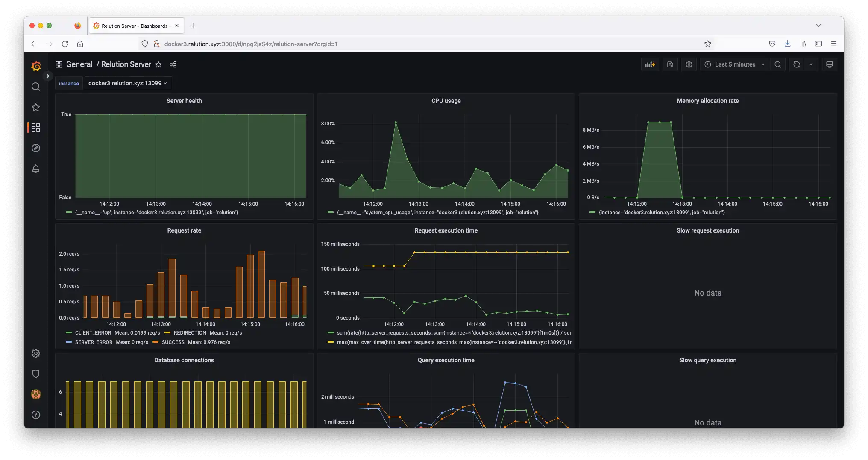Open the Server health panel title menu
868x460 pixels.
pyautogui.click(x=184, y=101)
